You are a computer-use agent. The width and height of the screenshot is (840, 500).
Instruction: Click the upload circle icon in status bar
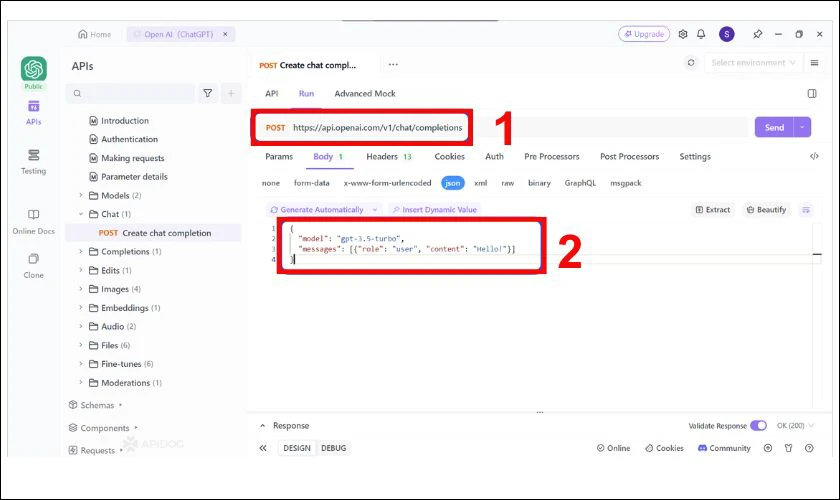click(x=768, y=448)
